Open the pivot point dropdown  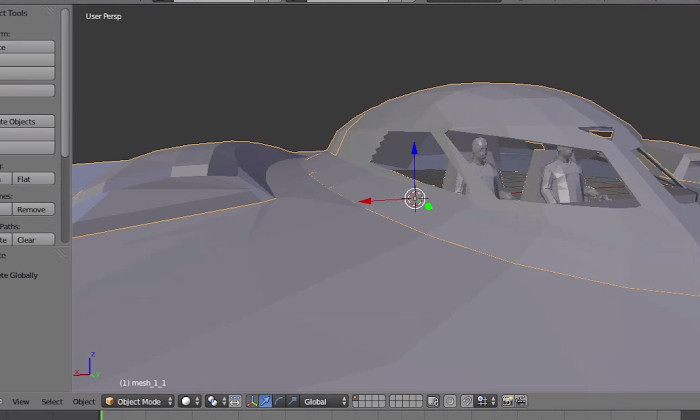coord(216,401)
